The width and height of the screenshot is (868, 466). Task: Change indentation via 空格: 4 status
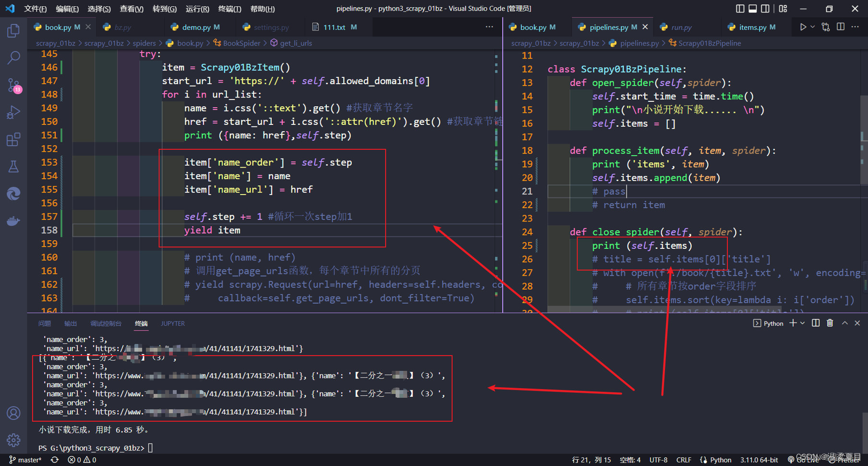[630, 460]
